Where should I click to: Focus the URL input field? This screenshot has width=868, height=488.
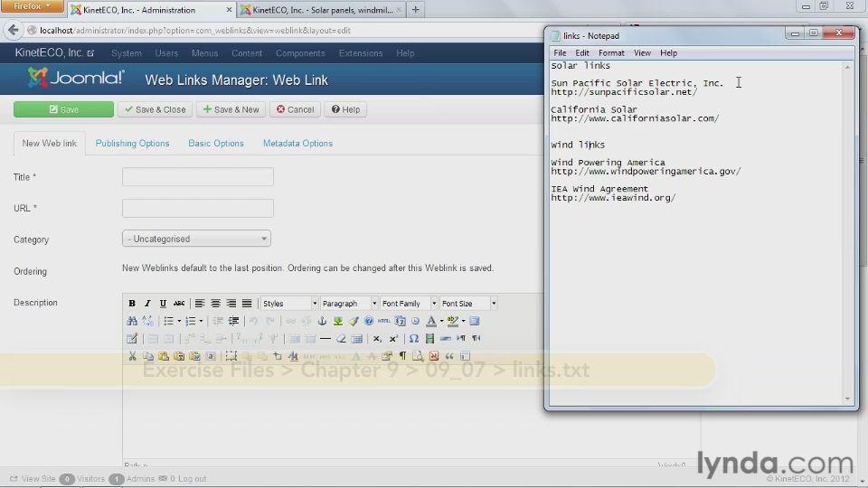[198, 208]
